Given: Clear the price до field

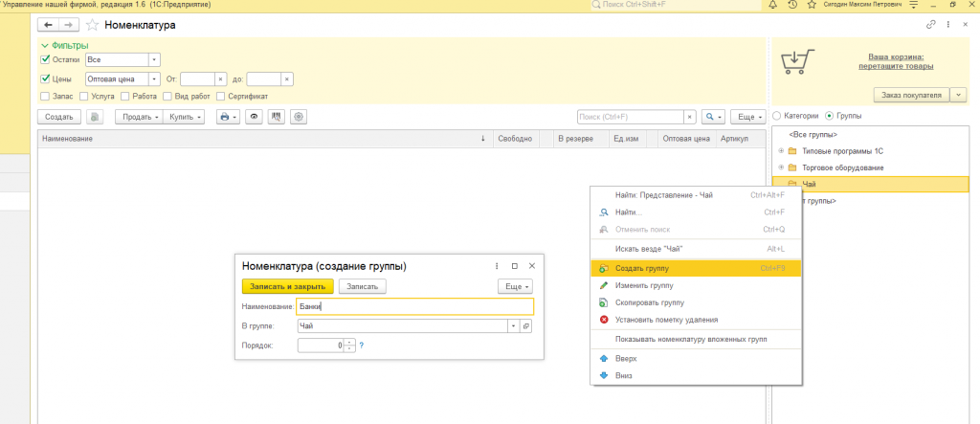Looking at the screenshot, I should pos(287,79).
